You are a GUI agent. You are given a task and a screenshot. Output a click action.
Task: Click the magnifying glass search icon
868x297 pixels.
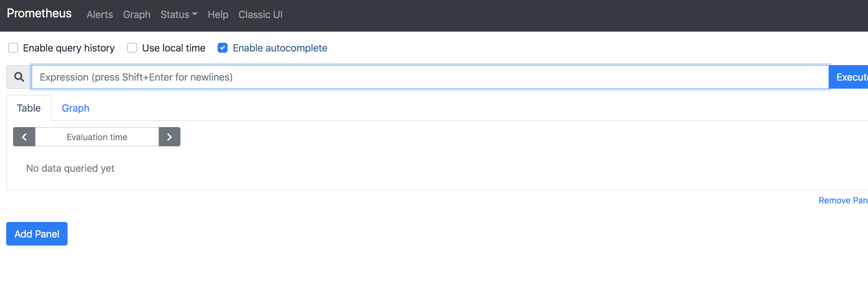pos(19,77)
